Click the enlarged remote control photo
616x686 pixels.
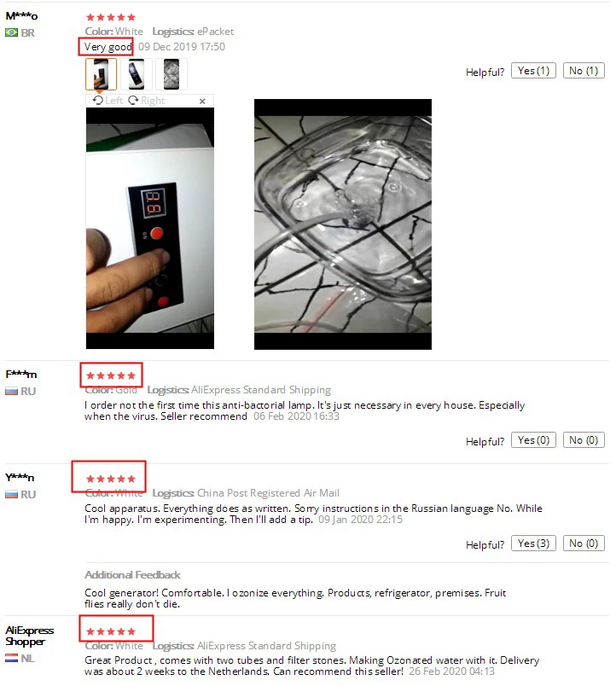click(150, 229)
